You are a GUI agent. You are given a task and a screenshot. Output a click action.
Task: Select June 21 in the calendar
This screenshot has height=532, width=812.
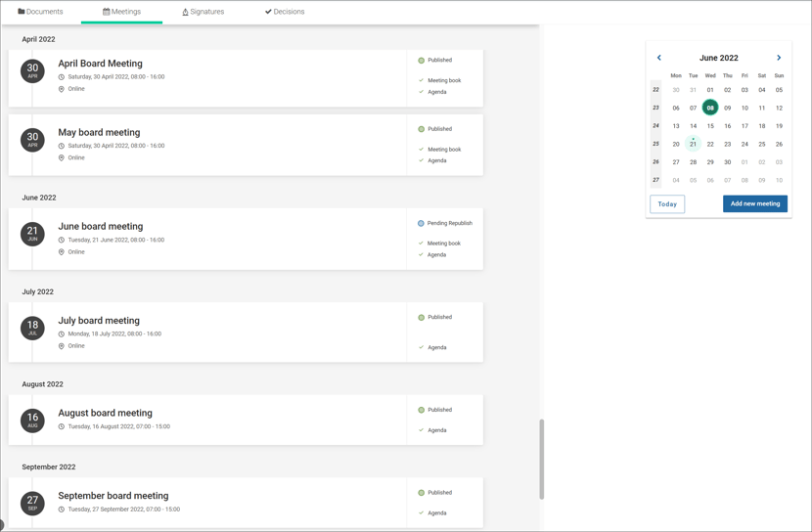693,144
